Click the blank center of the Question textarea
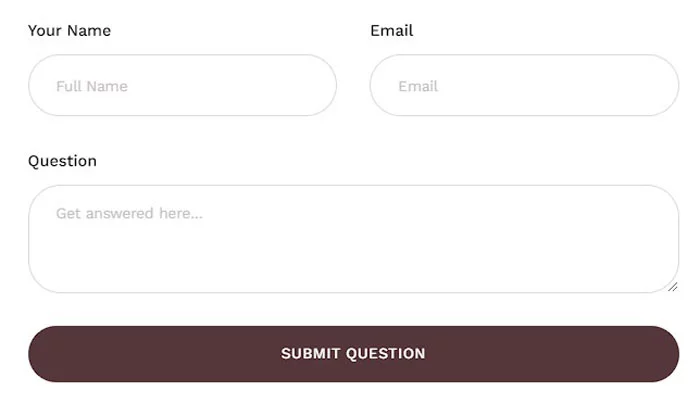 point(353,250)
